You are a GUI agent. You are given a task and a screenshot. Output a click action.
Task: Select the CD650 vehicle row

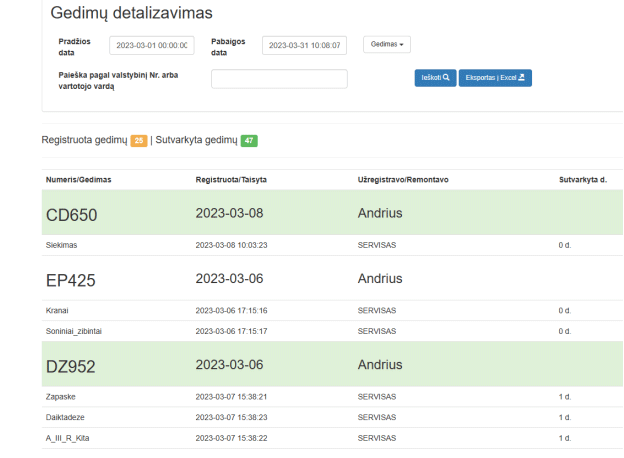[332, 212]
